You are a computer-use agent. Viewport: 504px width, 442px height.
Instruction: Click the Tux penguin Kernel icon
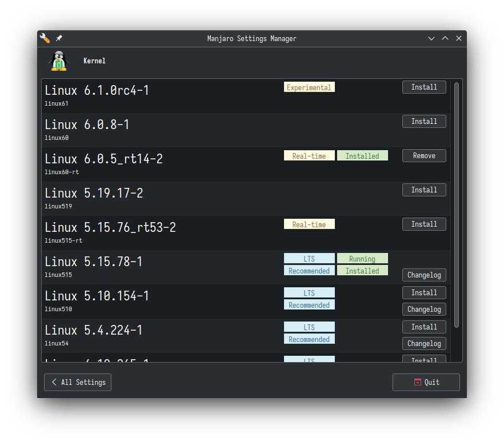point(59,61)
